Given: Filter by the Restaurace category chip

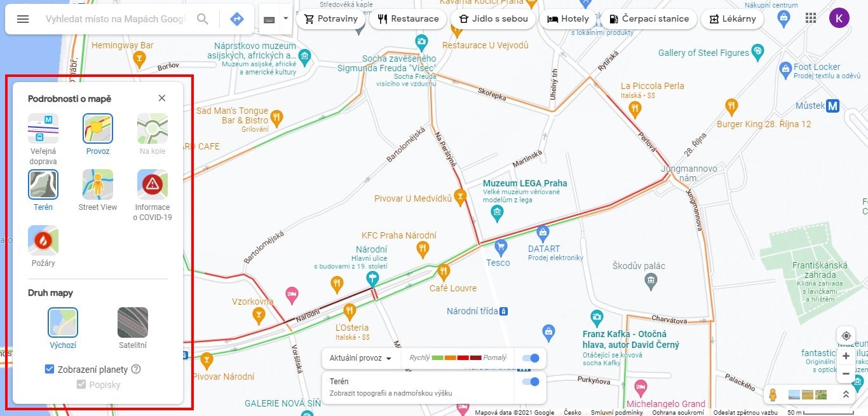Looking at the screenshot, I should coord(408,19).
